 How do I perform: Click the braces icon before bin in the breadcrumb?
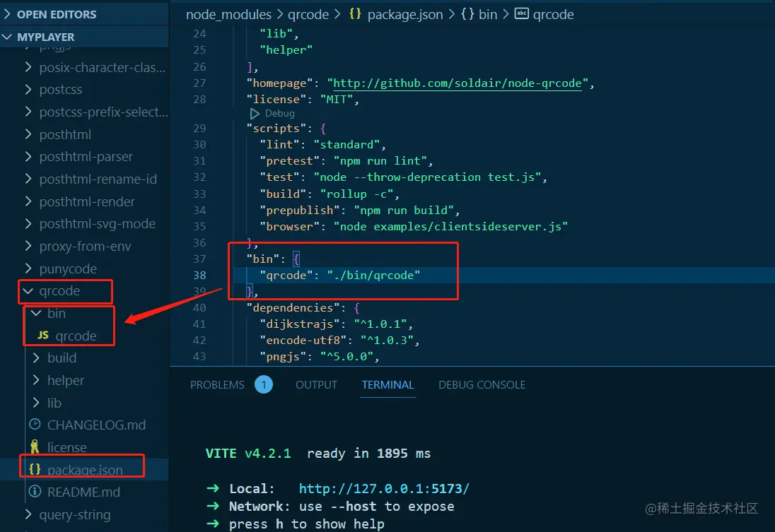pos(467,14)
